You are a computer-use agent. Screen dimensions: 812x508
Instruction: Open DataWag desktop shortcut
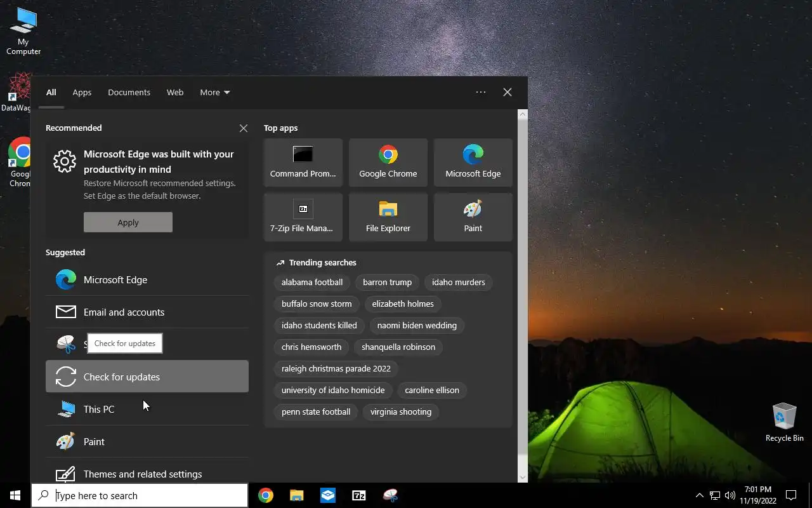coord(17,92)
